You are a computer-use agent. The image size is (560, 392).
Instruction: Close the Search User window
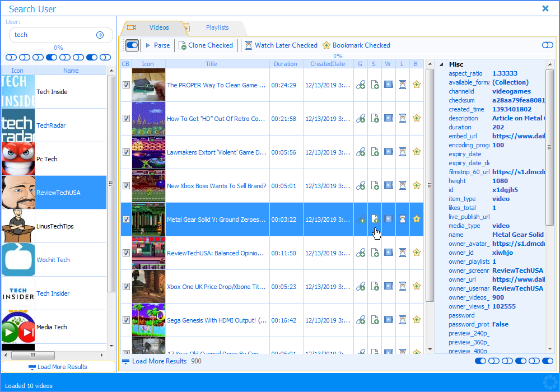[x=545, y=8]
